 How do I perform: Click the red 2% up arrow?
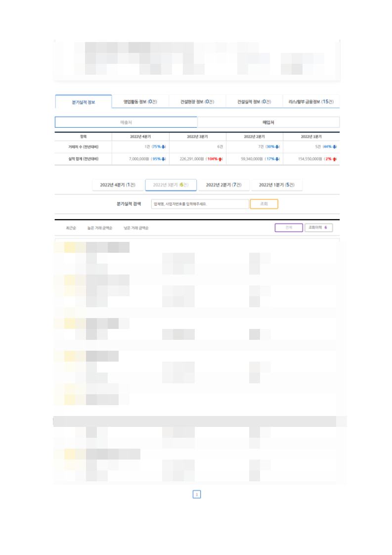click(x=335, y=159)
